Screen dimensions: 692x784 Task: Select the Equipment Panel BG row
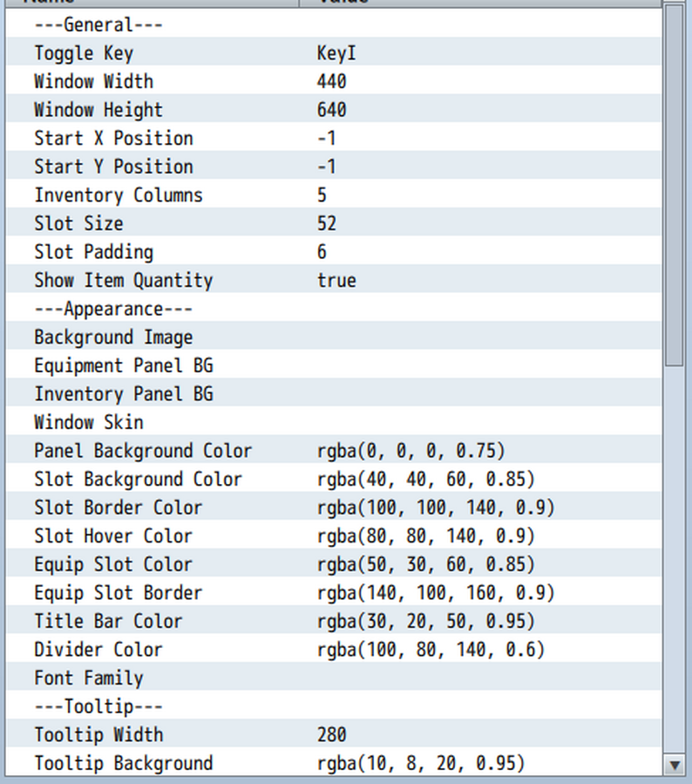334,365
